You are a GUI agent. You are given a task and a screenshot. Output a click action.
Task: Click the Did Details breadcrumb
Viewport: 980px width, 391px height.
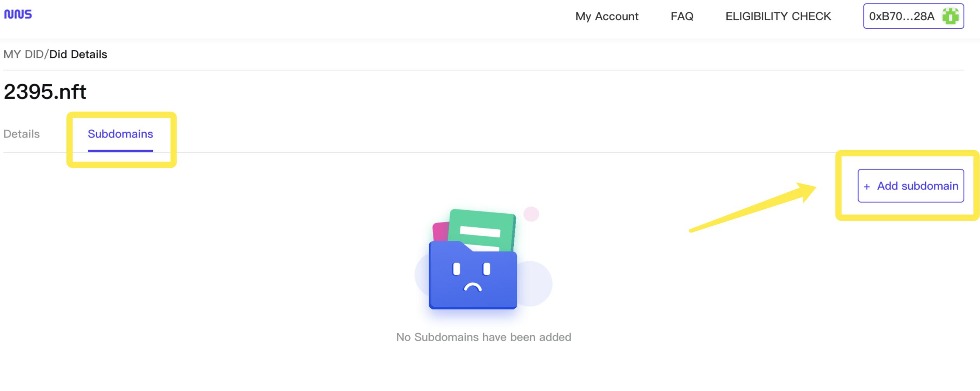tap(78, 54)
